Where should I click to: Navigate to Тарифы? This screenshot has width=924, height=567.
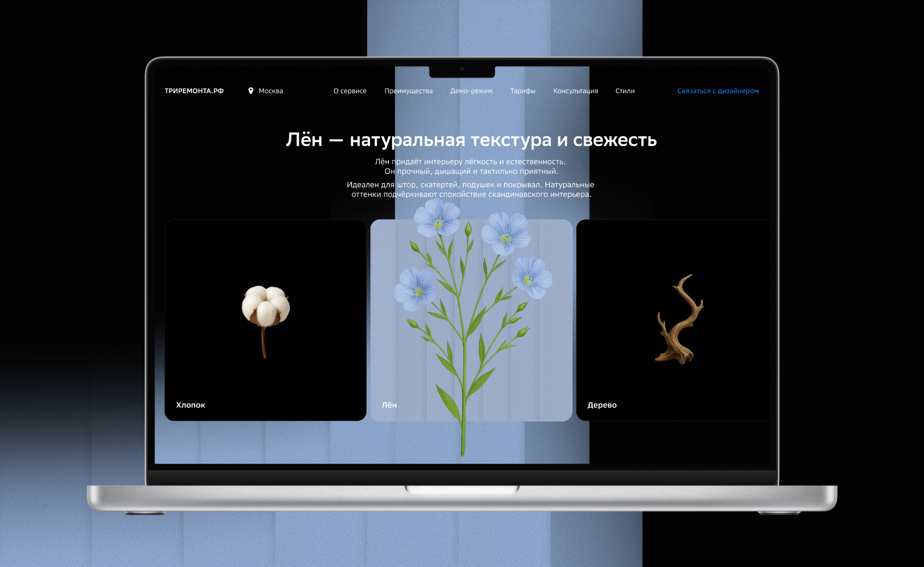point(523,91)
